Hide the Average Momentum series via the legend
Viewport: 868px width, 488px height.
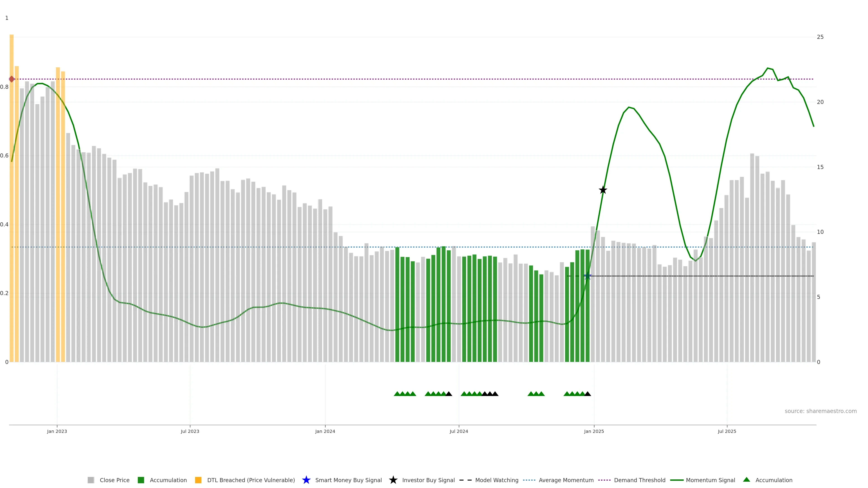566,480
